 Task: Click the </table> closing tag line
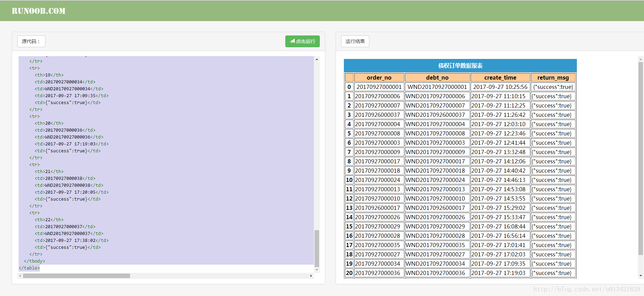point(29,268)
